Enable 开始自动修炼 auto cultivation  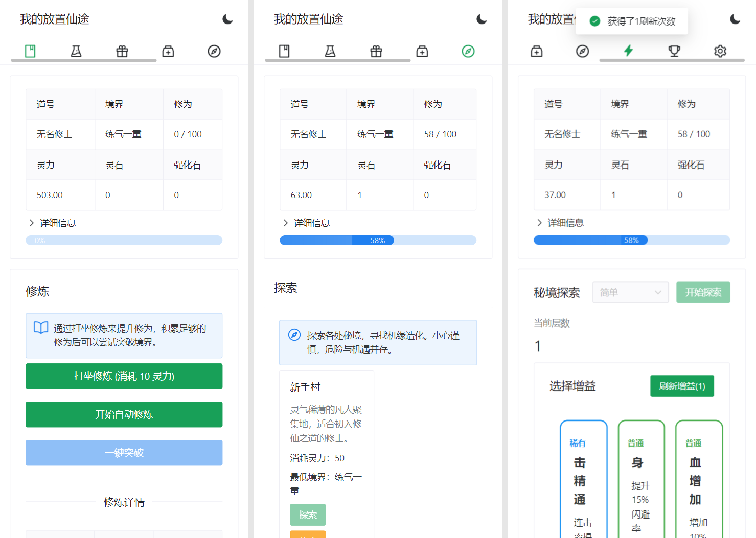(x=124, y=414)
